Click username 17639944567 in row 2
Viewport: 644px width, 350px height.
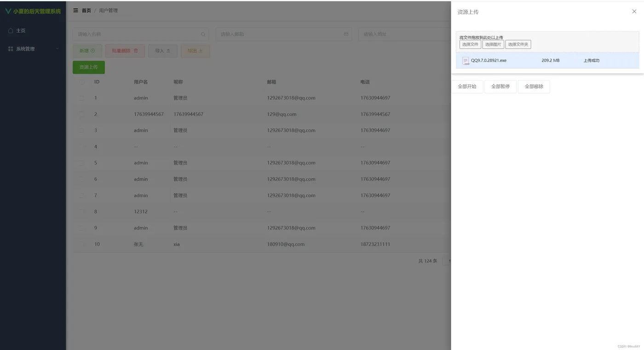pos(149,114)
